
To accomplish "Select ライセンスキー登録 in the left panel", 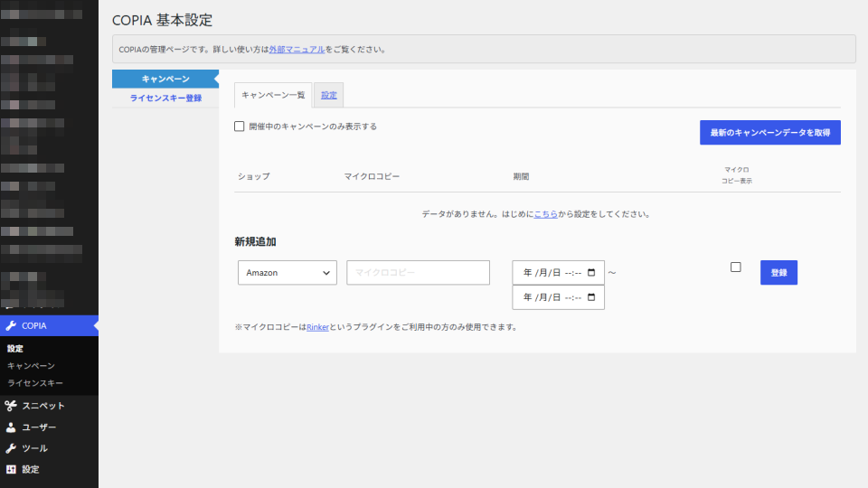I will coord(165,98).
